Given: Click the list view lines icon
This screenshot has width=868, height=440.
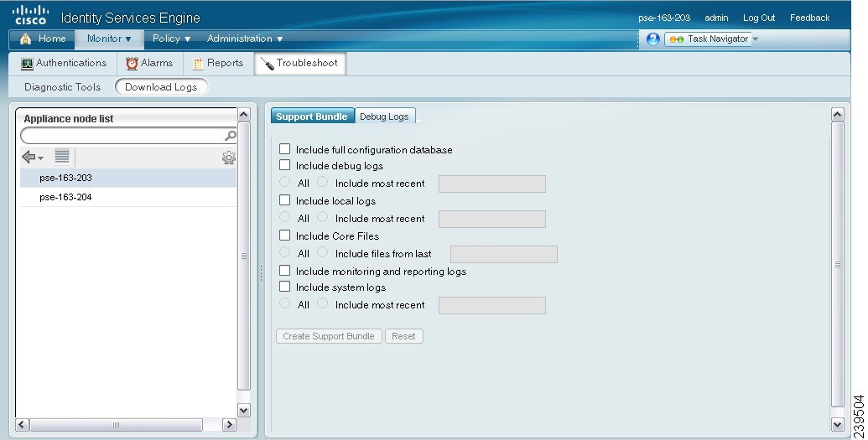Looking at the screenshot, I should coord(62,157).
